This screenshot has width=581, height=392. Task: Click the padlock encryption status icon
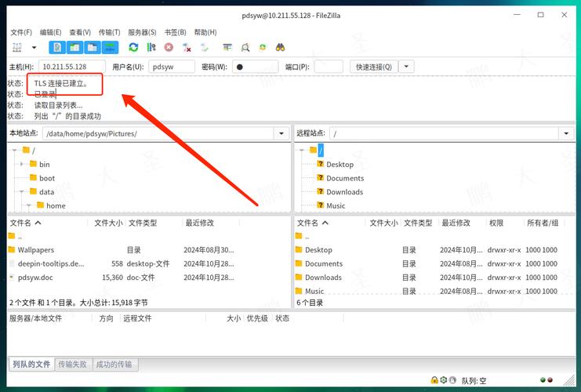tap(434, 380)
